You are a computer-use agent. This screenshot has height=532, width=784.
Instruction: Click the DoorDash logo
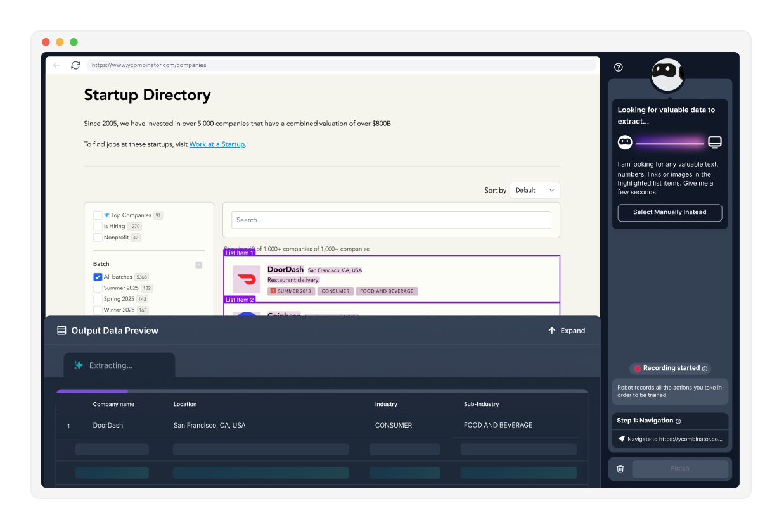pyautogui.click(x=247, y=279)
